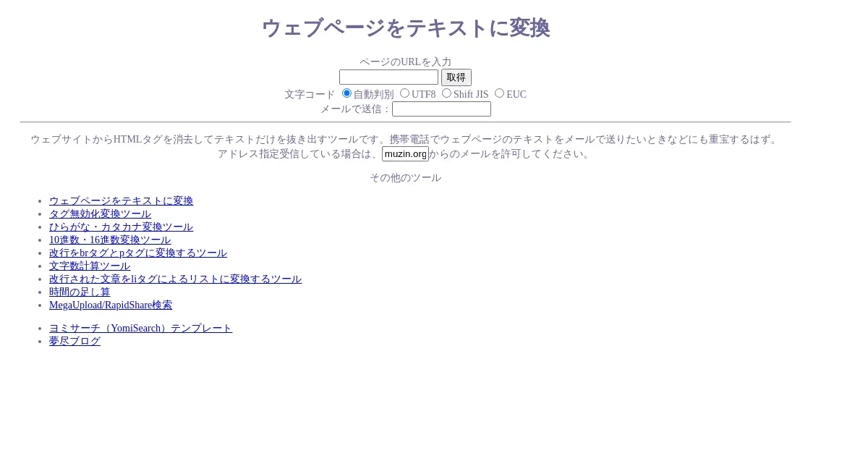Choose the Shift JIS radio option
This screenshot has width=868, height=456.
click(447, 93)
